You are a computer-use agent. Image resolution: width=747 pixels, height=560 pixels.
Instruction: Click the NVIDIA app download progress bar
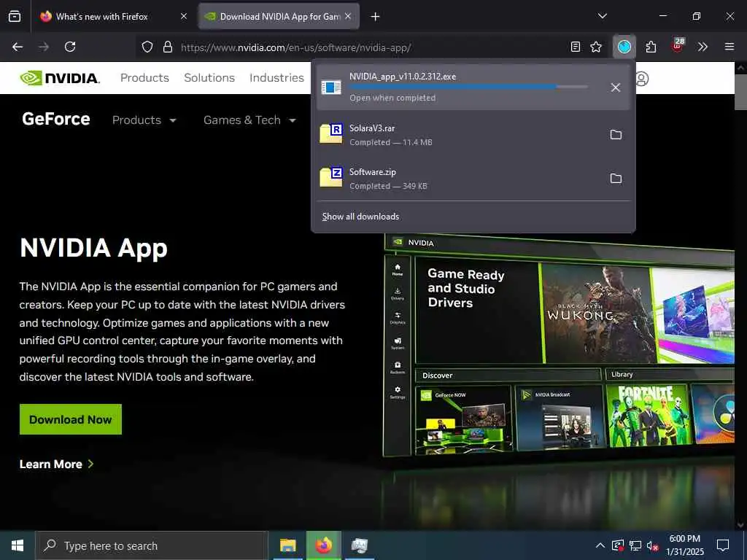(x=468, y=87)
